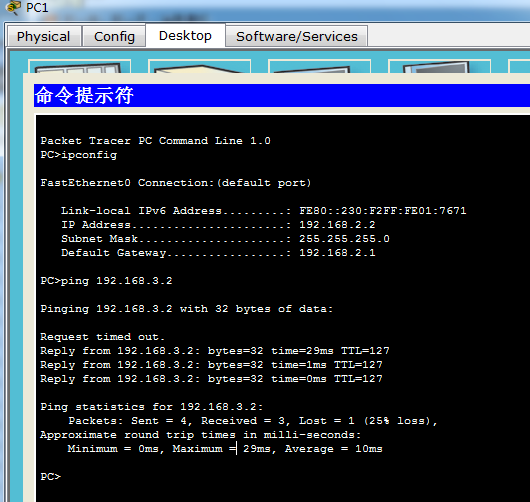
Task: Click the Packets Sent = 4 statistics line
Action: [252, 421]
